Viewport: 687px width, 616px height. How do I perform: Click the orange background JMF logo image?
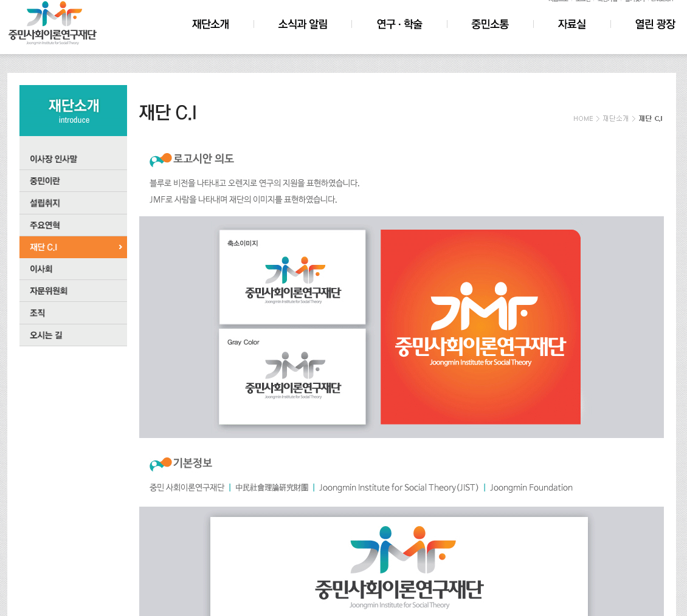(x=480, y=327)
